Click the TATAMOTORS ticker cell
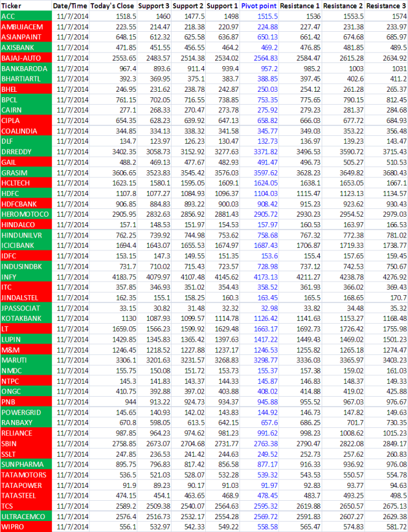This screenshot has height=532, width=408. [x=26, y=474]
